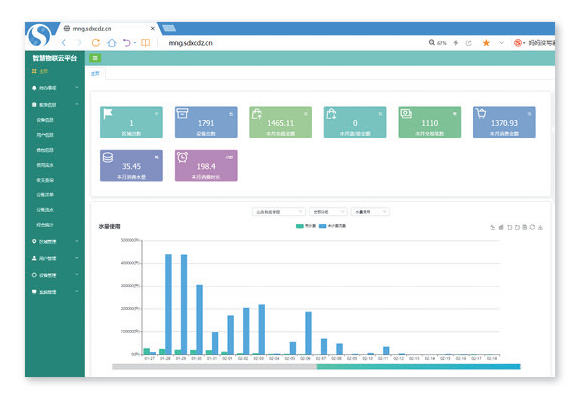Collapse the expanded clipboard icon sidebar menu

coord(55,105)
